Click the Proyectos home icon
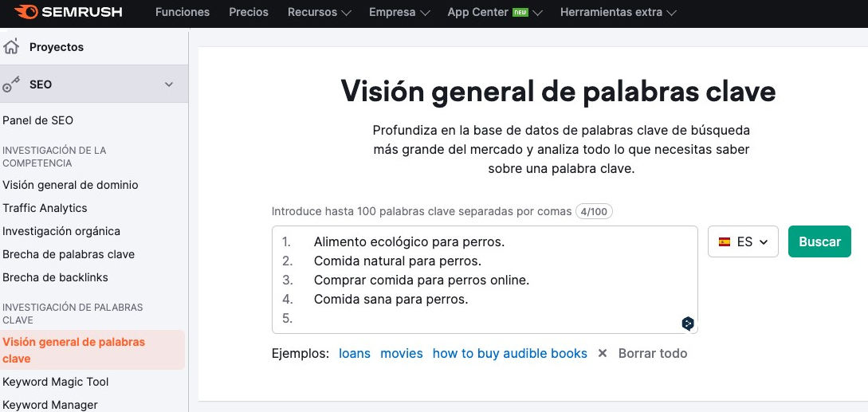This screenshot has height=412, width=868. click(x=11, y=47)
